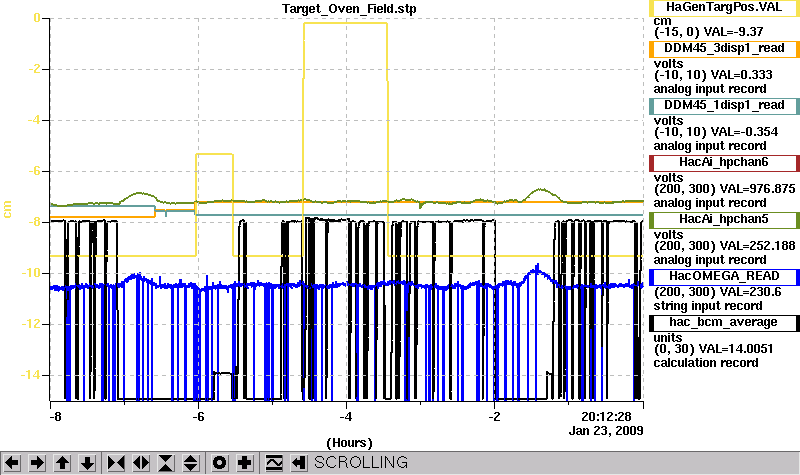Shift the plot up with the up-arrow icon
Viewport: 800px width, 475px height.
pos(62,463)
